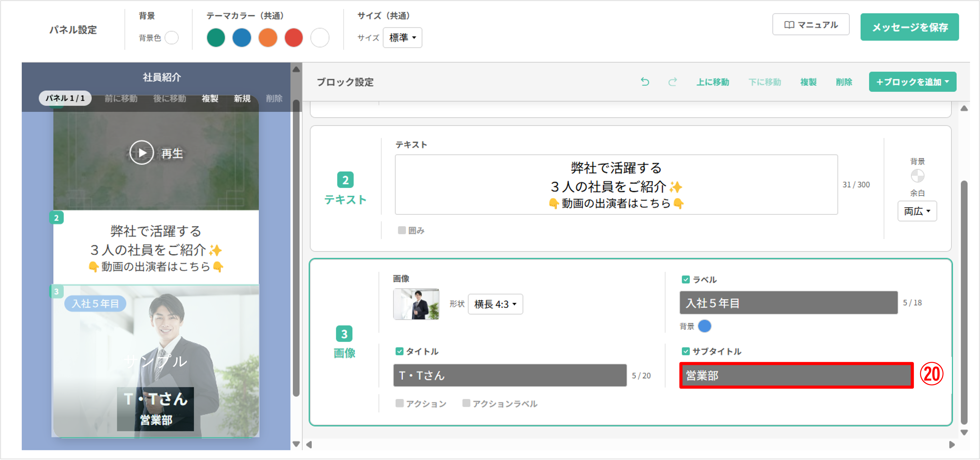Image resolution: width=980 pixels, height=460 pixels.
Task: Undo the last change
Action: (x=645, y=81)
